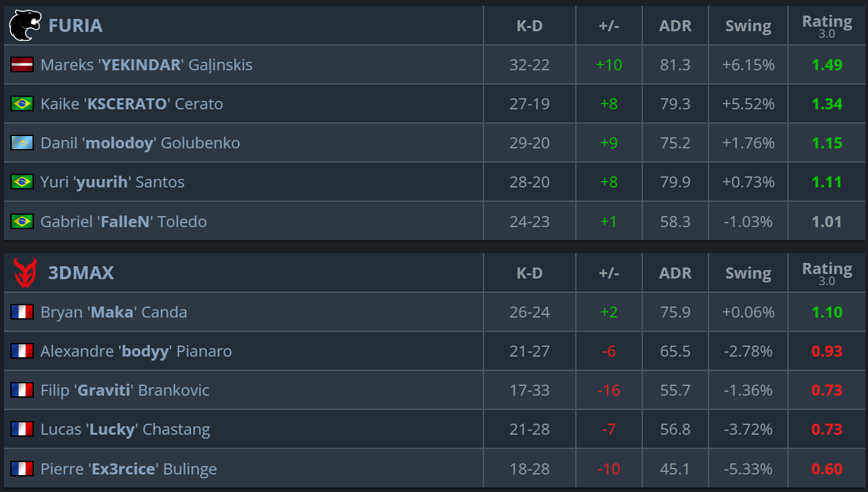
Task: Sort 3DMAX table by Swing header
Action: [748, 273]
